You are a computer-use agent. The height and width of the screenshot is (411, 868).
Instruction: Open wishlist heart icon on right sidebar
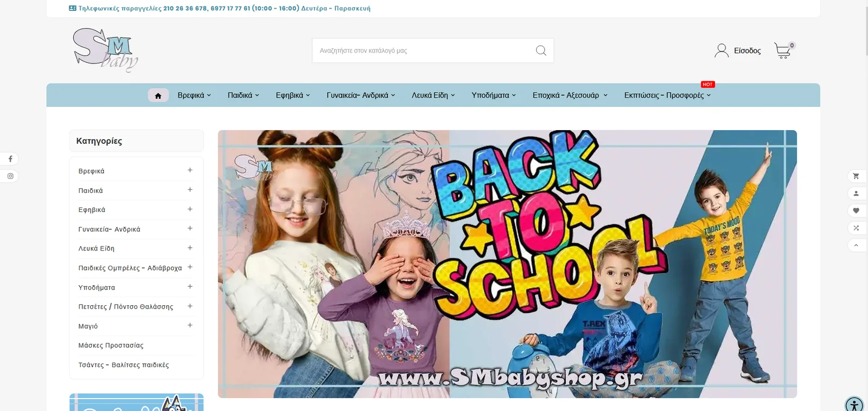click(856, 211)
